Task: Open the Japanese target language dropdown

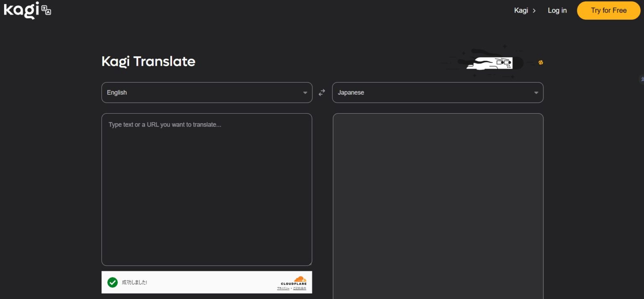Action: (432, 93)
